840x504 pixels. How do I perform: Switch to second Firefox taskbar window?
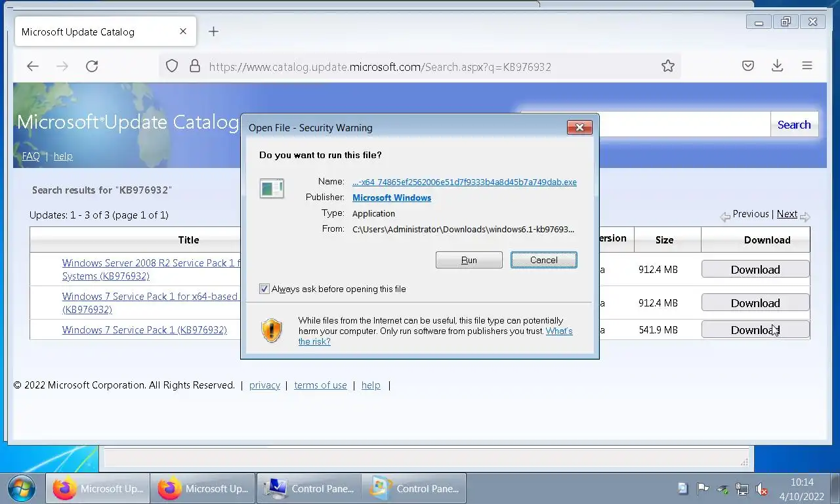click(203, 488)
